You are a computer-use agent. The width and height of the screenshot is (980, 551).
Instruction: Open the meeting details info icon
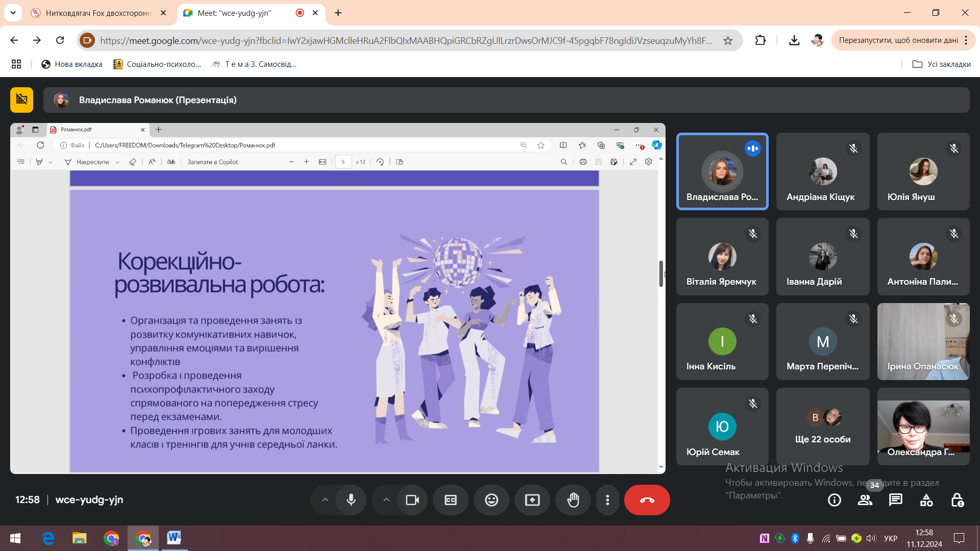(x=835, y=500)
